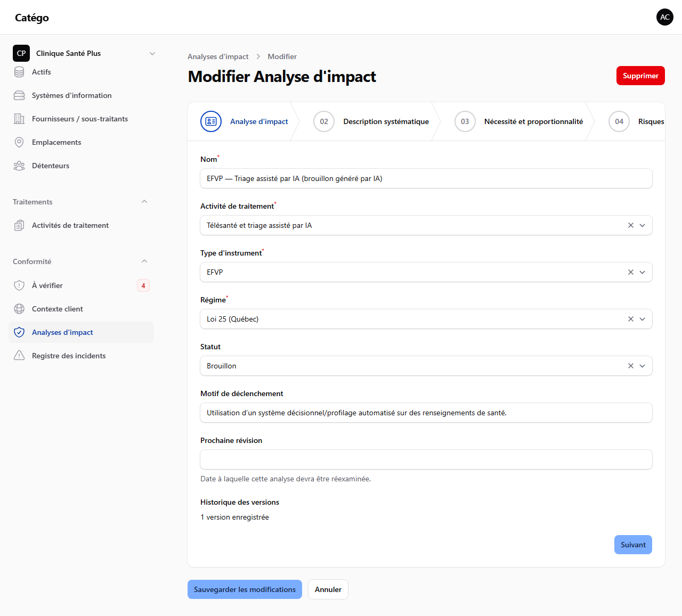The image size is (682, 616).
Task: Click the Systèmes d'information server icon
Action: point(19,95)
